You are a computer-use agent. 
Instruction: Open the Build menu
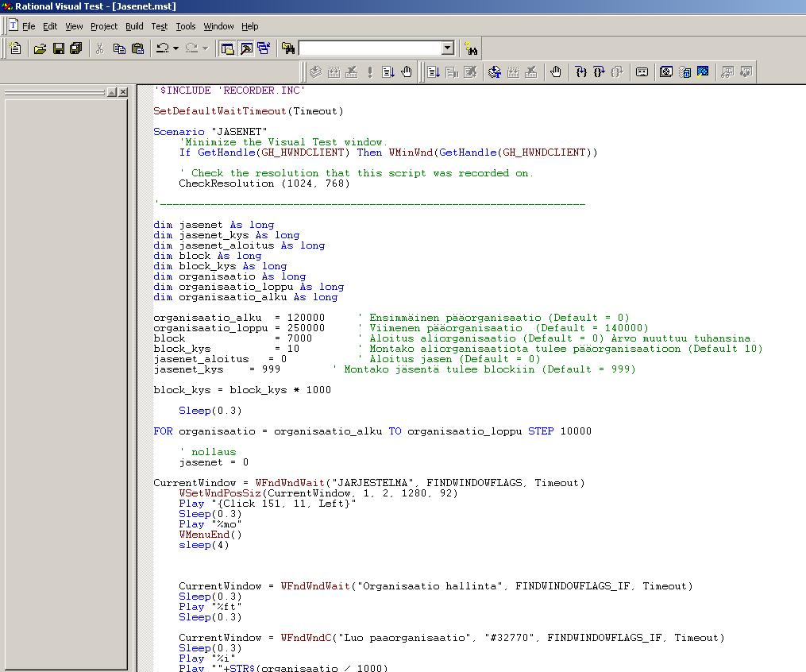[134, 26]
